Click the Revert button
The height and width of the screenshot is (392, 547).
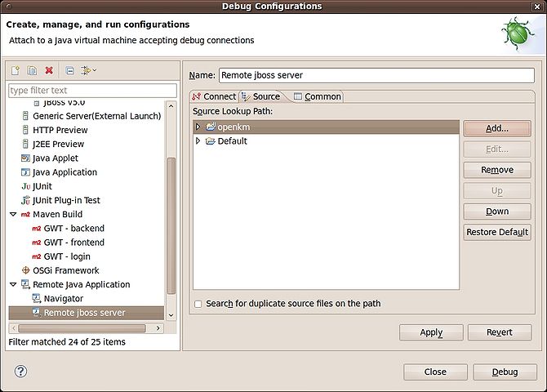[x=500, y=332]
